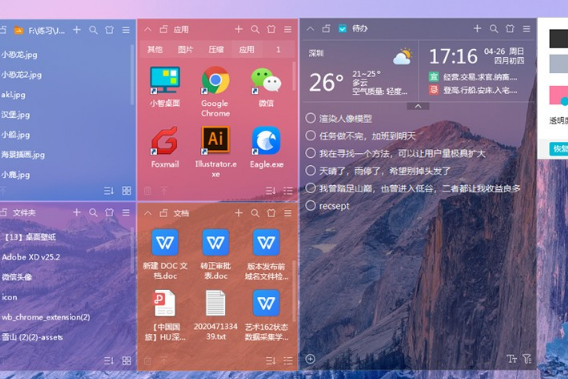
Task: Click the search icon in 待办 panel
Action: tap(493, 29)
